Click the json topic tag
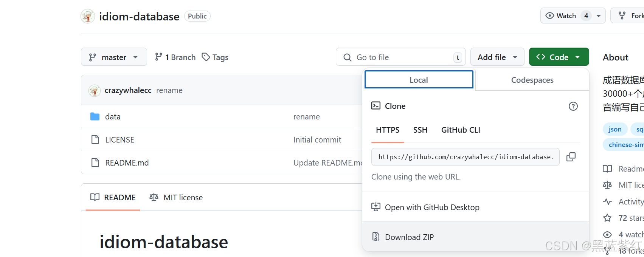 [x=615, y=129]
